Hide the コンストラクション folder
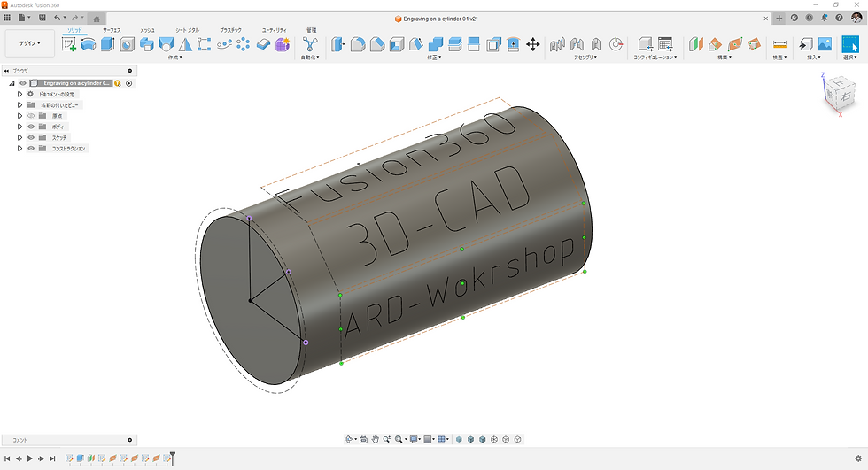Viewport: 868px width, 470px height. pos(31,148)
